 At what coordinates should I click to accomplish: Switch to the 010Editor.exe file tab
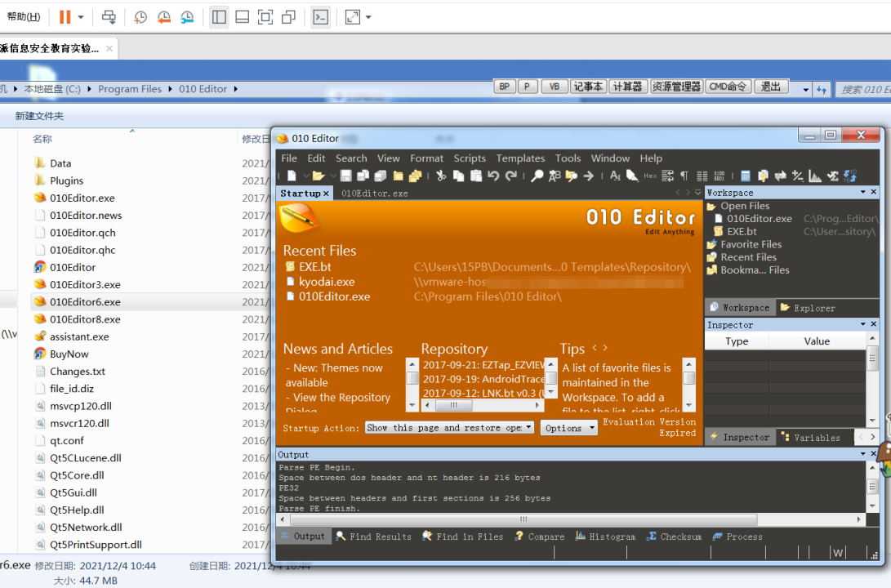[374, 194]
